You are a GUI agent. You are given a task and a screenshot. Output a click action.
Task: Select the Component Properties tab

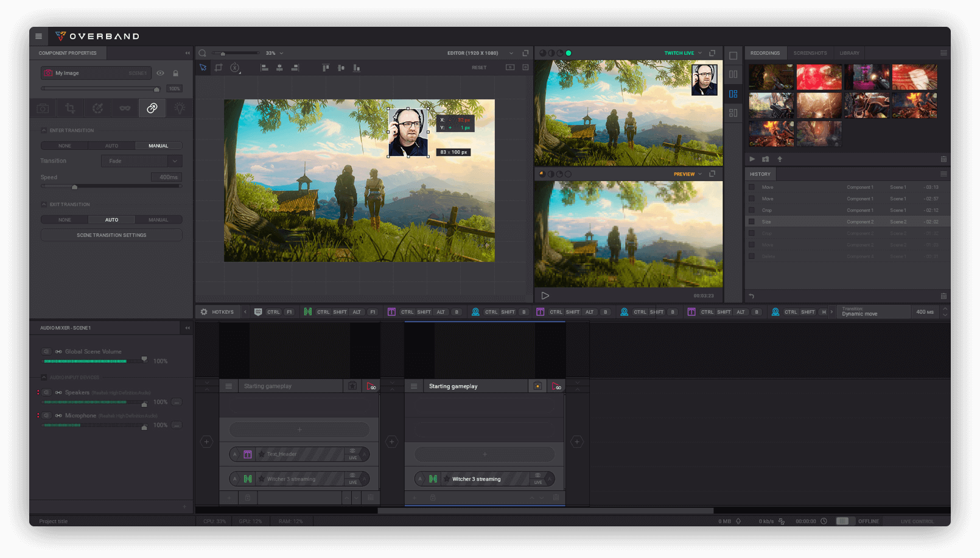68,53
